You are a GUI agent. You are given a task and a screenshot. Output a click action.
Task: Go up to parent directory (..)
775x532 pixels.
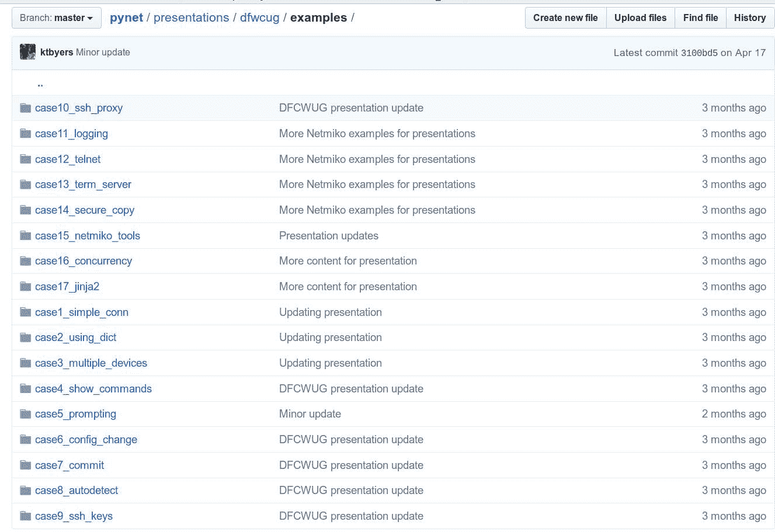coord(40,84)
